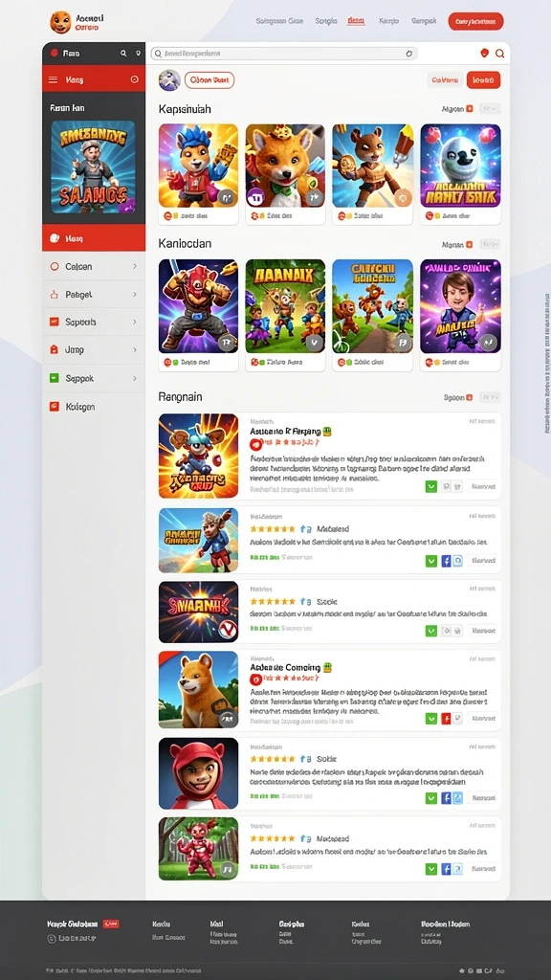Click the orange mascot logo in page header
This screenshot has height=980, width=551.
point(60,22)
